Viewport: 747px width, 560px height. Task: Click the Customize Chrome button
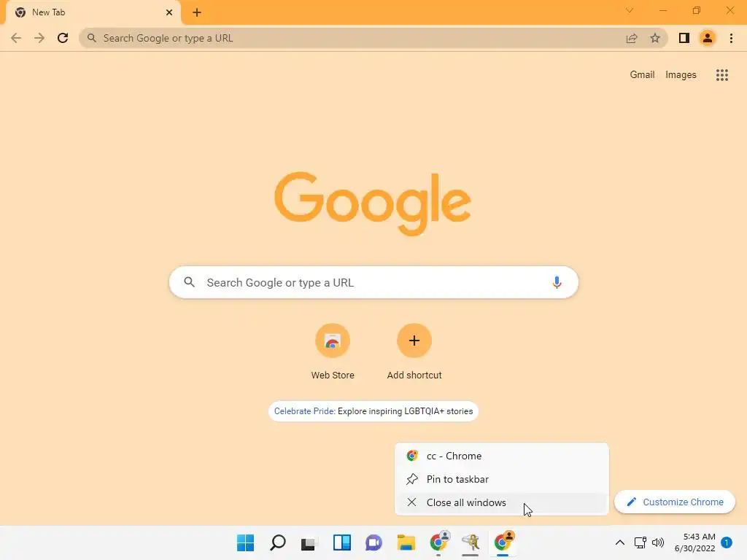[x=675, y=502]
